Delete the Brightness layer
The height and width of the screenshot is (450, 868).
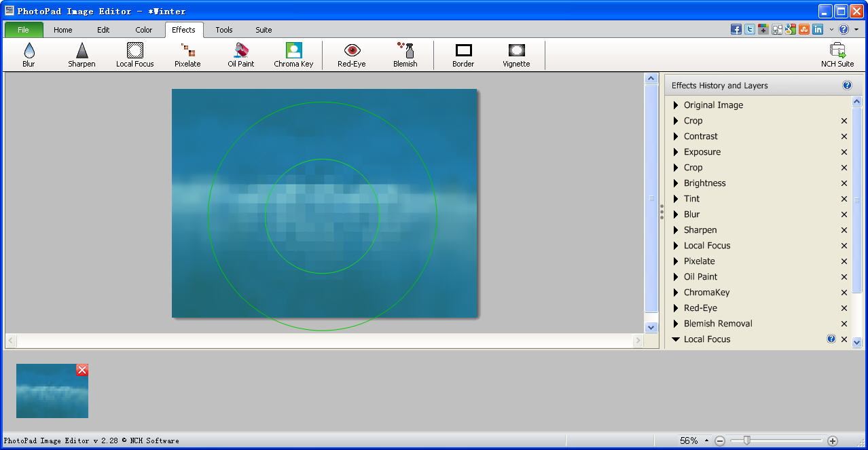pyautogui.click(x=844, y=183)
